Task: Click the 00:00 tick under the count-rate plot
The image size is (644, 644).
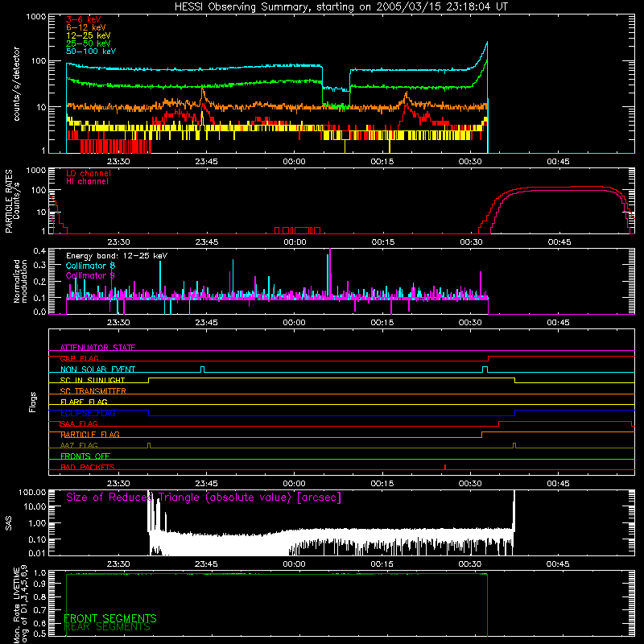Action: [x=294, y=162]
